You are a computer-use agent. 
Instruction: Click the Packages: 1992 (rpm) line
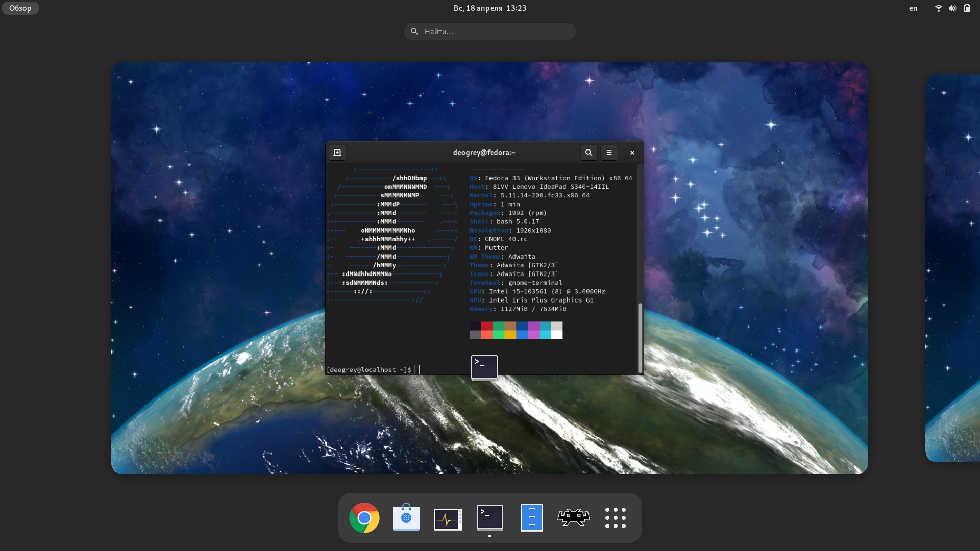click(508, 213)
